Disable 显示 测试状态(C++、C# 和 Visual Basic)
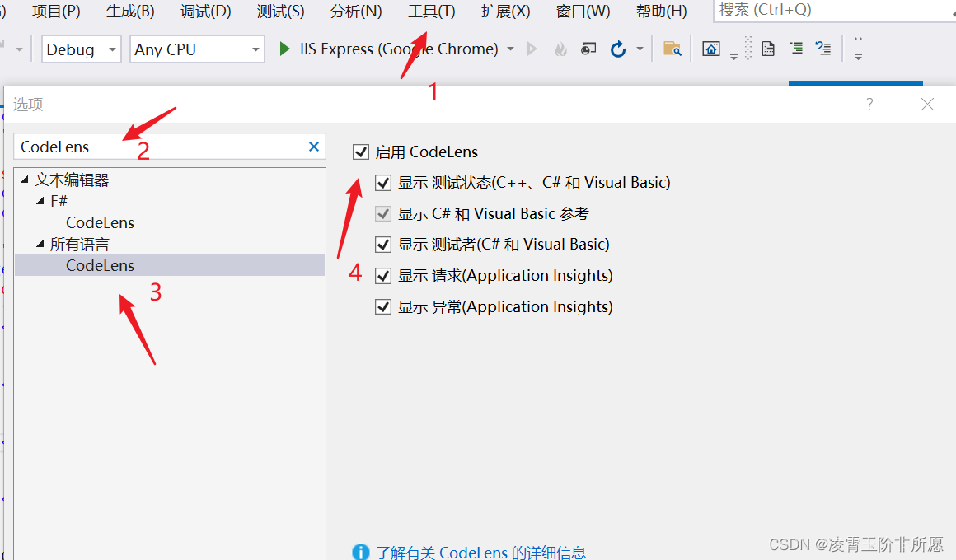The image size is (956, 560). [382, 182]
